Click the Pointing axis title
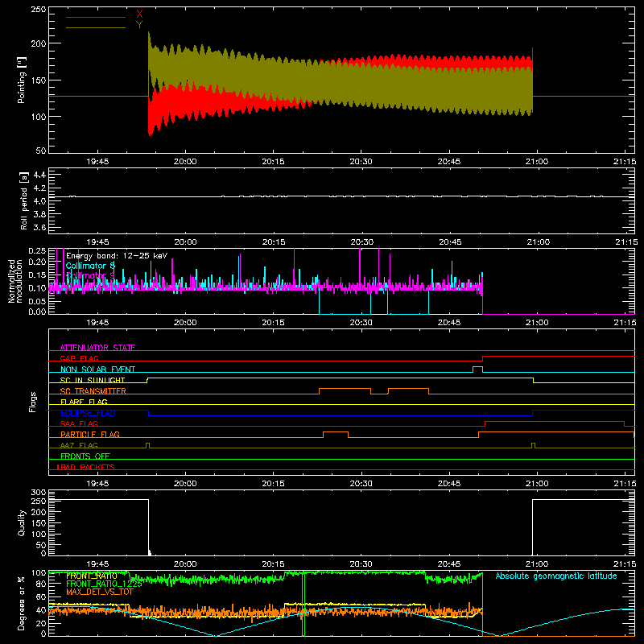This screenshot has width=644, height=644. coord(22,80)
